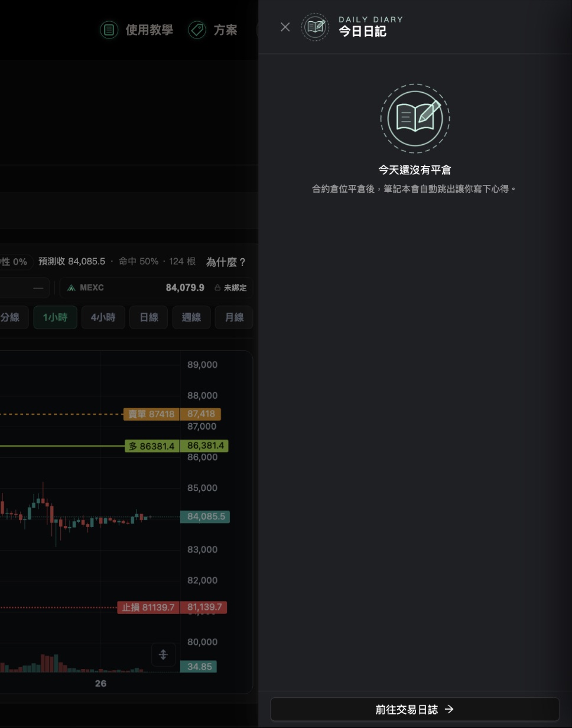Click the MEXC exchange logo icon
Image resolution: width=572 pixels, height=728 pixels.
[x=71, y=288]
